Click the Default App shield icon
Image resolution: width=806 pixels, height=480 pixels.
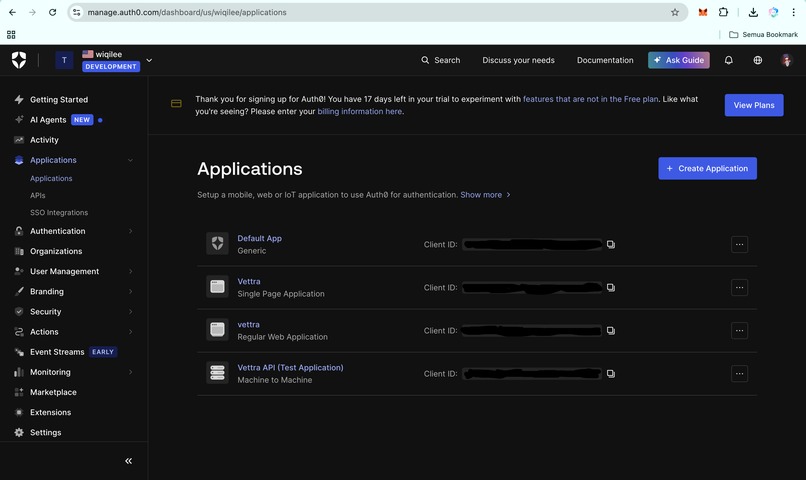click(217, 244)
